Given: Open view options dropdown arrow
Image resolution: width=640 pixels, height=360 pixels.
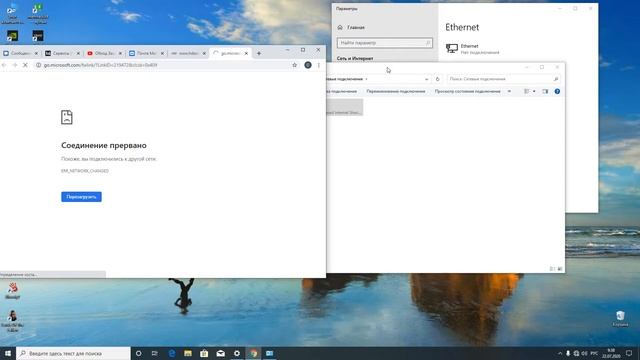Looking at the screenshot, I should pos(534,91).
